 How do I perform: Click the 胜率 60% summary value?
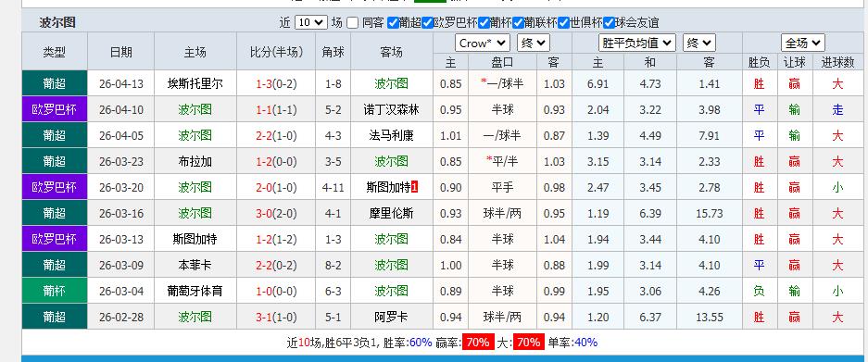pyautogui.click(x=421, y=342)
